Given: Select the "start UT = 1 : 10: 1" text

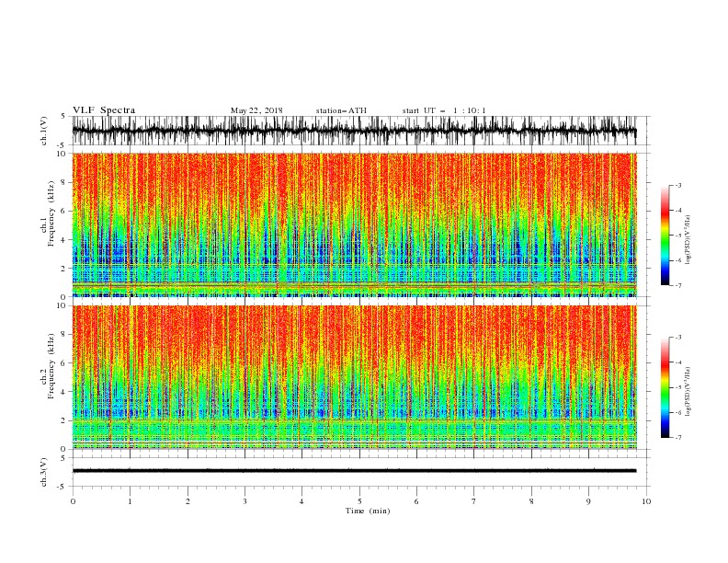Looking at the screenshot, I should click(x=444, y=110).
